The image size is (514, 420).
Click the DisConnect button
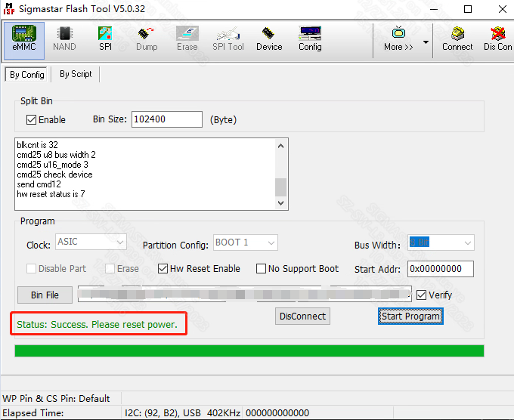point(302,317)
